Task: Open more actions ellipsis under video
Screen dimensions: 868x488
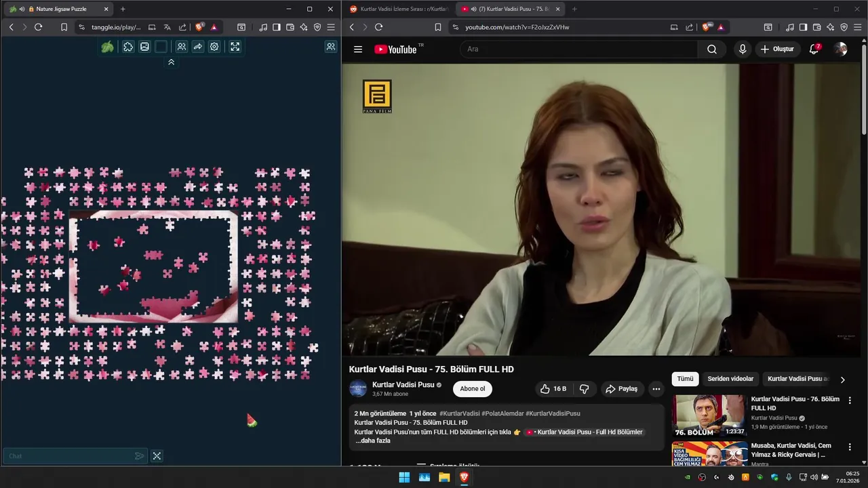Action: (656, 389)
